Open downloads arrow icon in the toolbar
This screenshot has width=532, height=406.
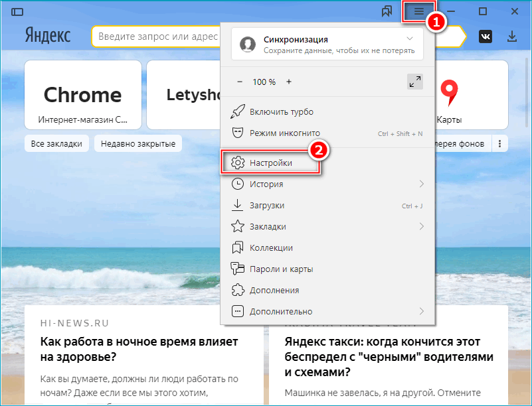coord(512,37)
